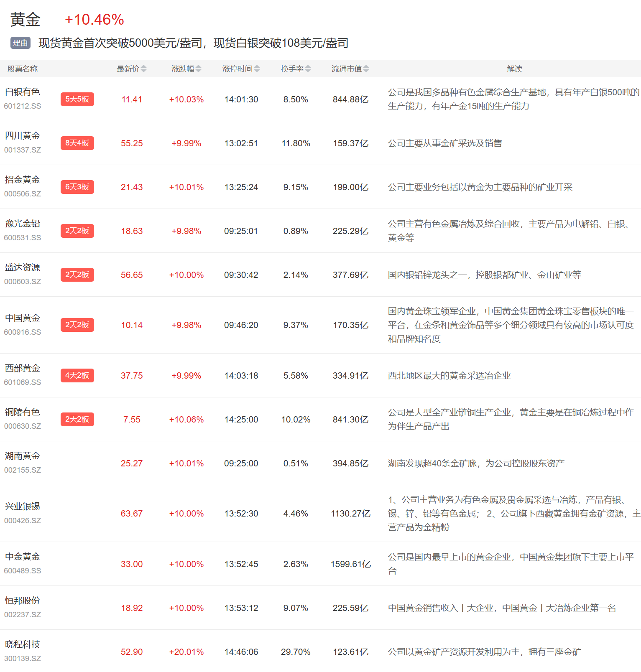Select 湖南黄金 stock name
641x672 pixels.
23,456
